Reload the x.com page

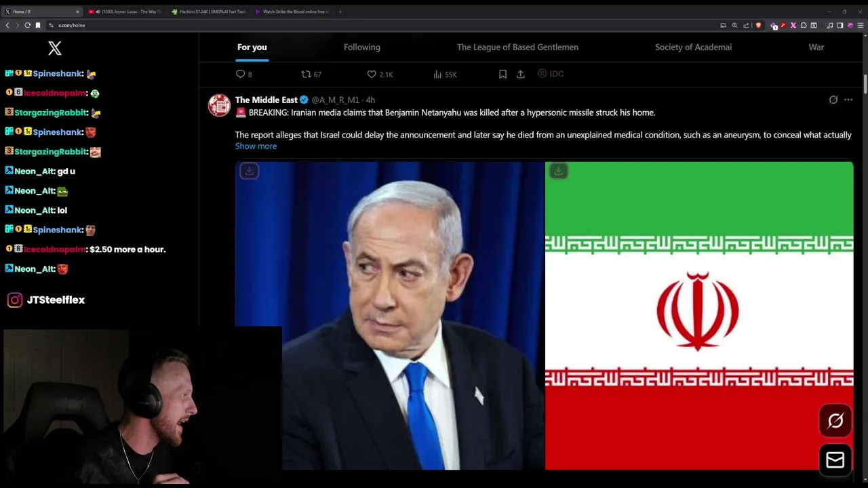coord(28,25)
